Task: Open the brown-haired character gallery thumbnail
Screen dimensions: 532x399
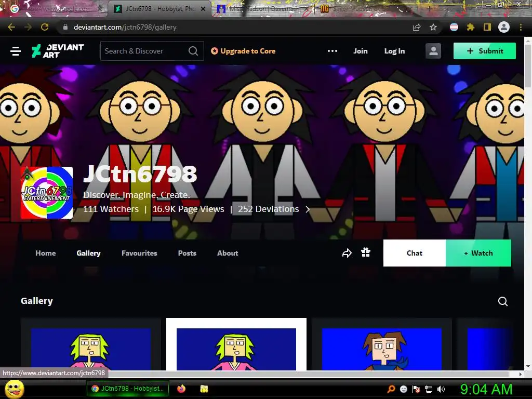Action: pyautogui.click(x=382, y=344)
